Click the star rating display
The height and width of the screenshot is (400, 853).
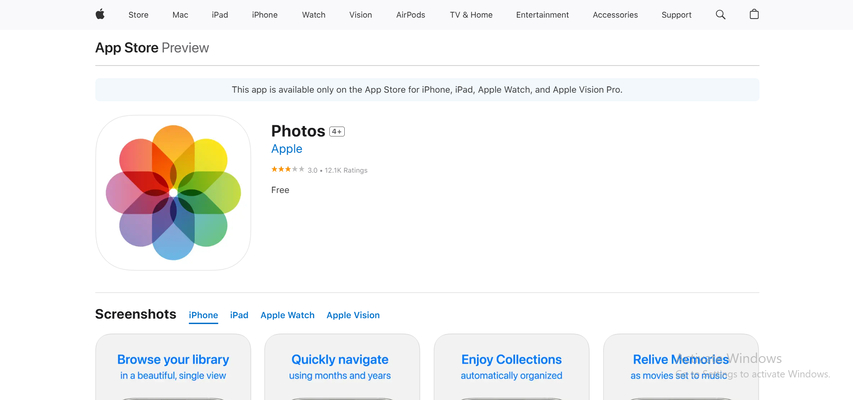point(288,170)
